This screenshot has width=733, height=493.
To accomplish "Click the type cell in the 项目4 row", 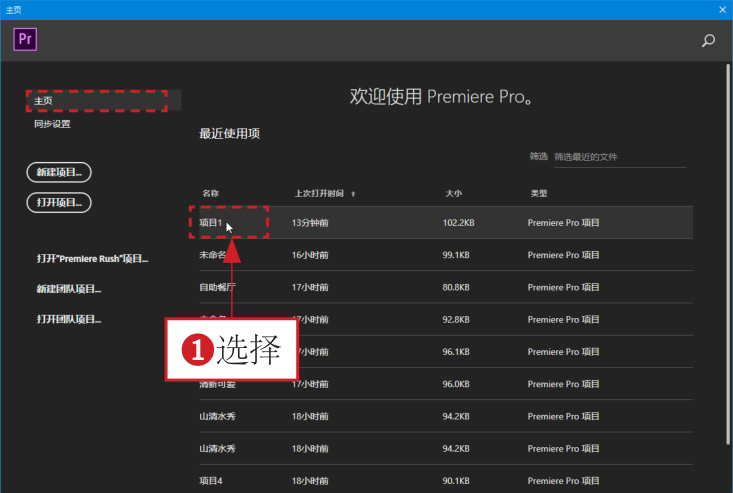I will point(563,481).
